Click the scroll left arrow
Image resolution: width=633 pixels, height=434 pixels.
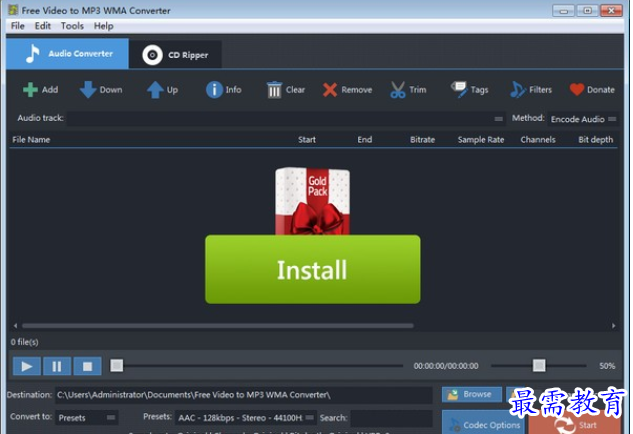tap(15, 325)
